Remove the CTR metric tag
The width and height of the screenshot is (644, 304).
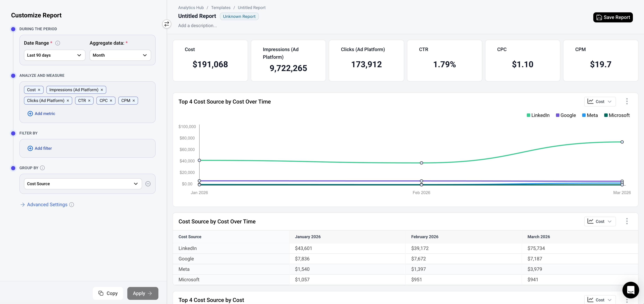point(89,101)
